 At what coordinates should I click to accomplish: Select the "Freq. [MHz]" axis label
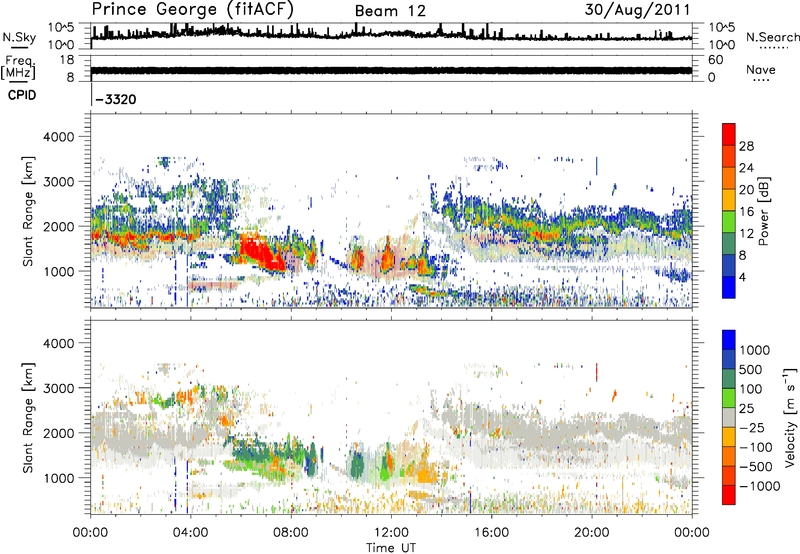[18, 68]
